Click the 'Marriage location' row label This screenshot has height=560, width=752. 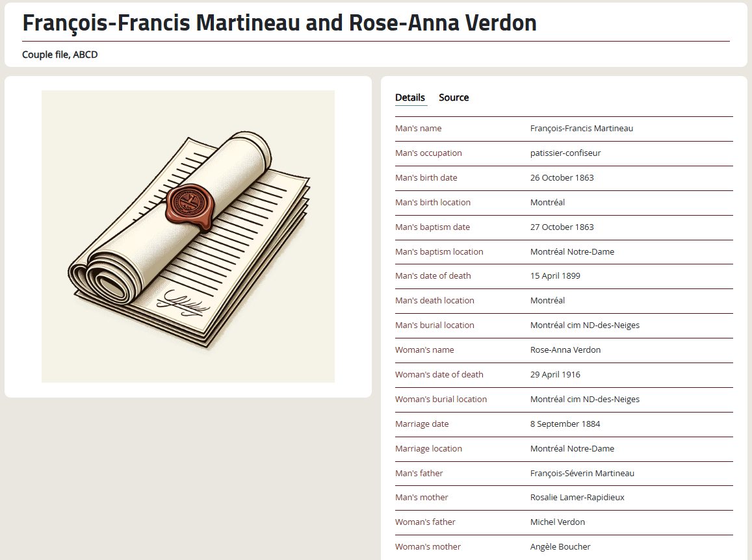coord(428,449)
